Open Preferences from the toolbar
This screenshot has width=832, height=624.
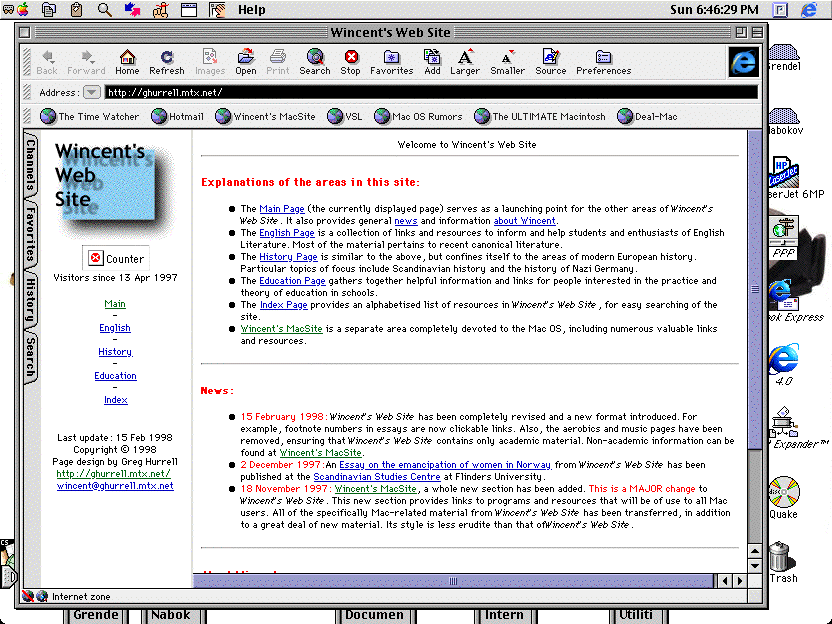click(x=603, y=60)
